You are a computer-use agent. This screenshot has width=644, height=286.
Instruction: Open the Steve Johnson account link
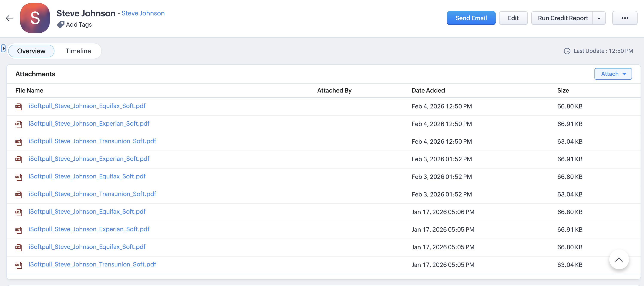(143, 13)
